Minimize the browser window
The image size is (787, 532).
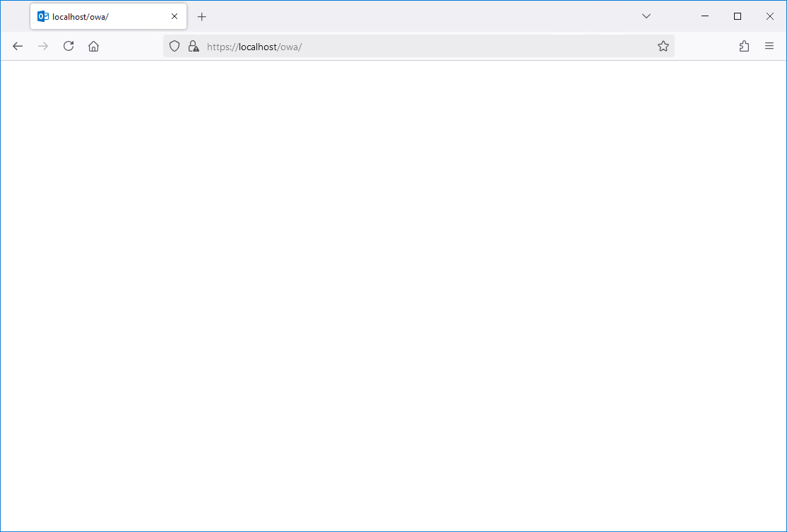click(704, 16)
